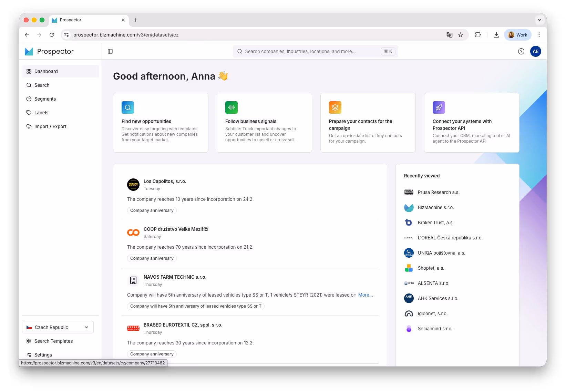Open the browser extensions puzzle icon

tap(478, 35)
